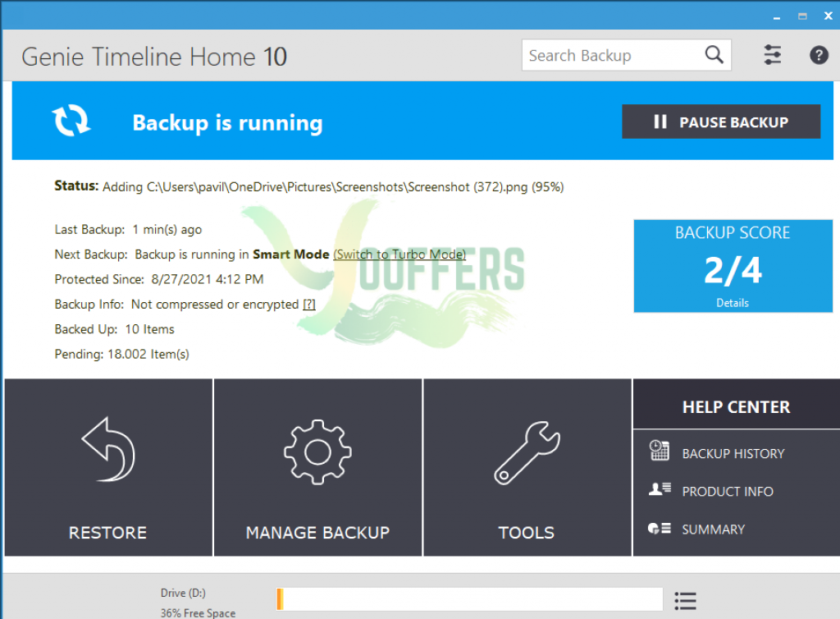
Task: Minimize the Genie Timeline window
Action: tap(776, 16)
